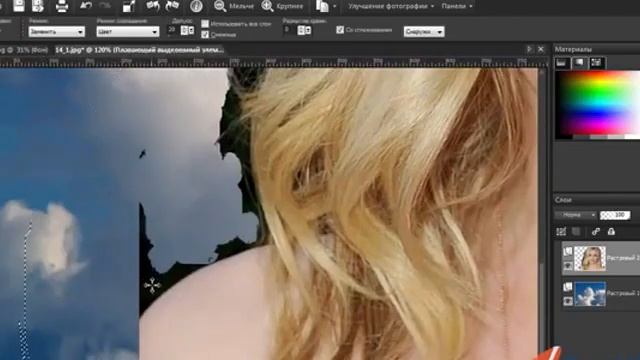Open the second Materials panel tab
Screen dimensions: 640x360
click(579, 62)
